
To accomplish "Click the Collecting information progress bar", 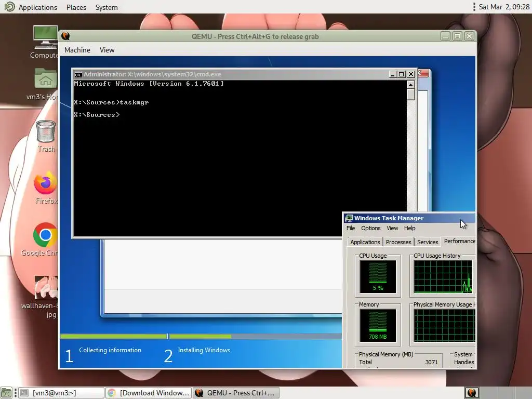I will click(114, 336).
